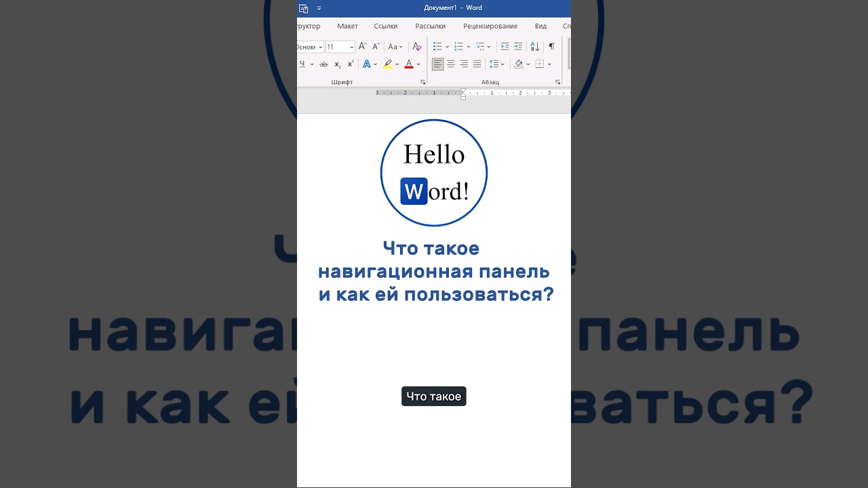The width and height of the screenshot is (868, 488).
Task: Open the font color dropdown arrow
Action: 418,64
